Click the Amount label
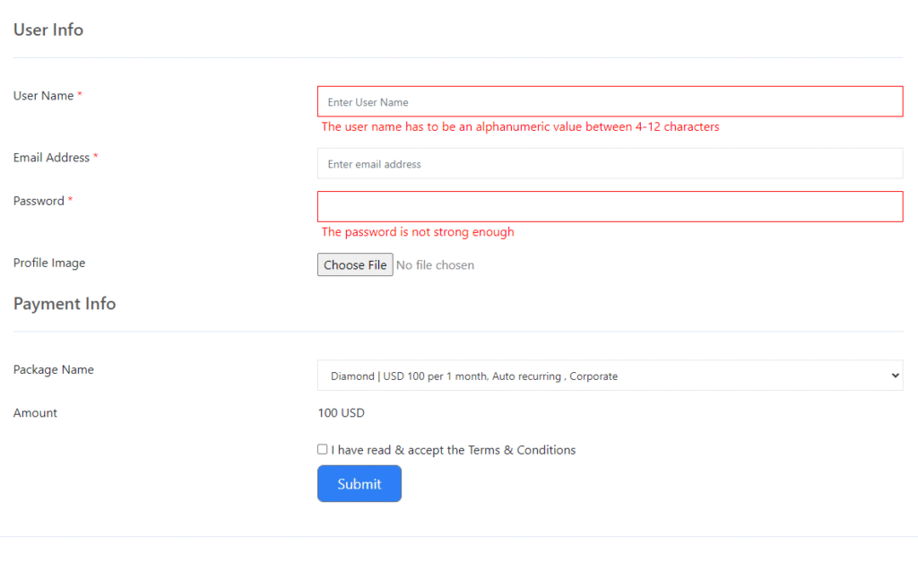918x588 pixels. tap(35, 413)
